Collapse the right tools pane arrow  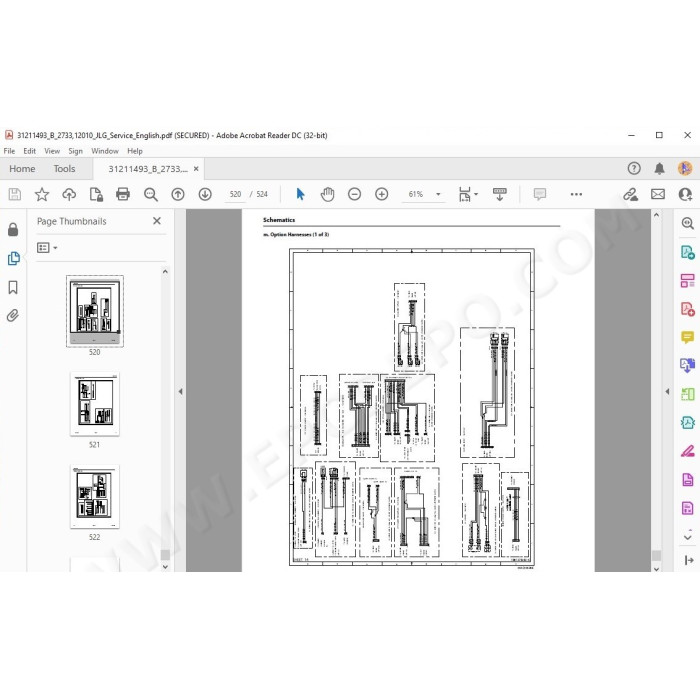click(x=667, y=392)
